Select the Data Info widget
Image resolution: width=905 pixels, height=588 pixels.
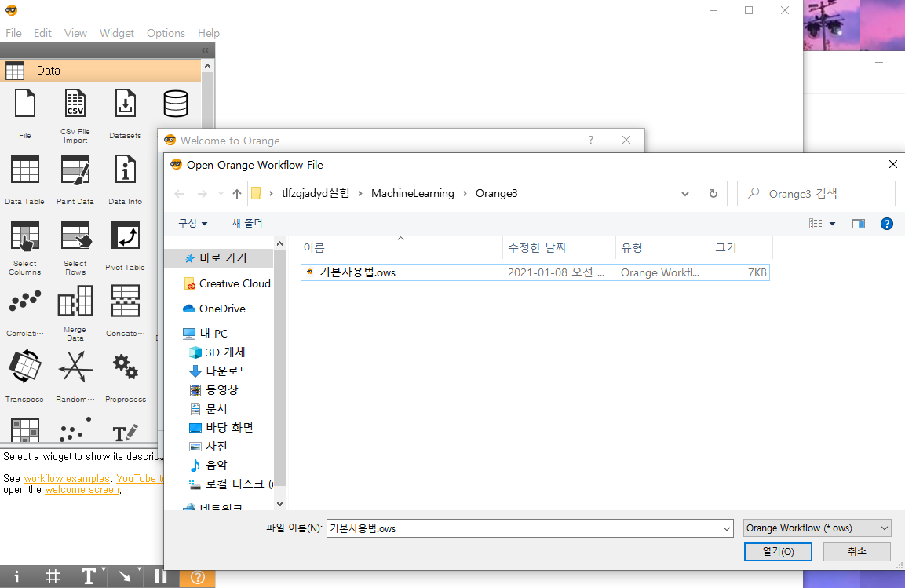tap(125, 169)
